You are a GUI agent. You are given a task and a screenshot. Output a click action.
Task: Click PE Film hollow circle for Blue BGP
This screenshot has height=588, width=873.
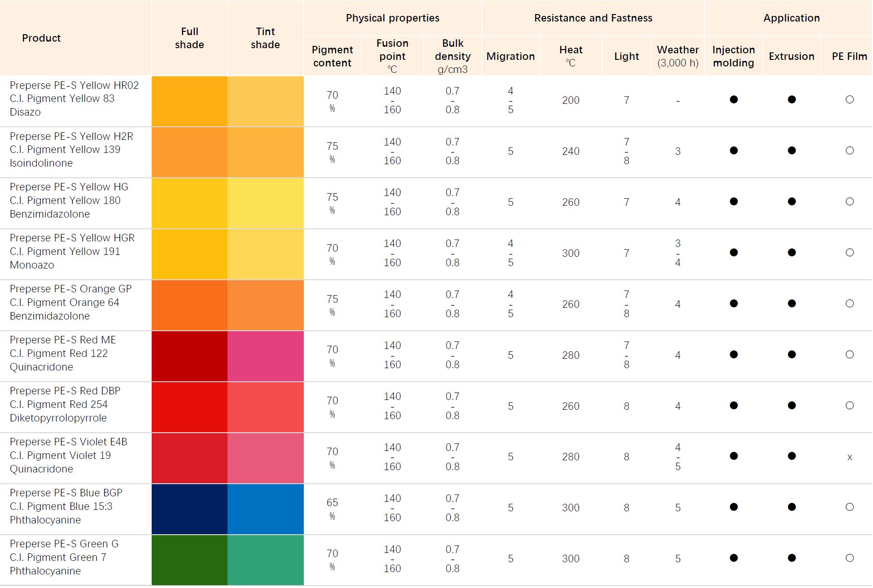[x=850, y=507]
